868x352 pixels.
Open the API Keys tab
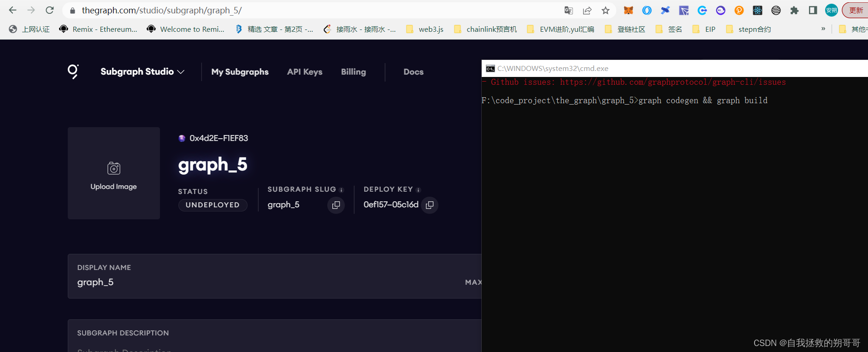305,71
